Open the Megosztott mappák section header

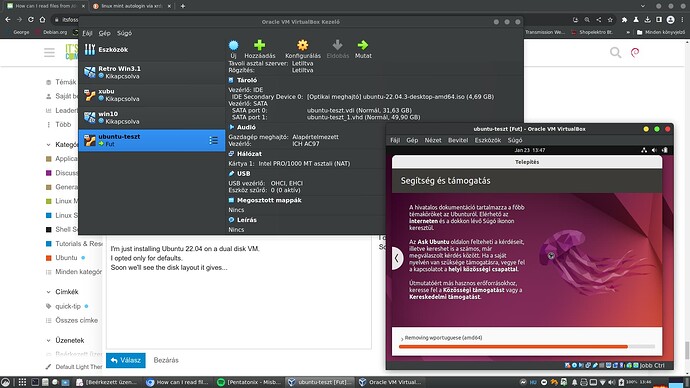pos(269,200)
